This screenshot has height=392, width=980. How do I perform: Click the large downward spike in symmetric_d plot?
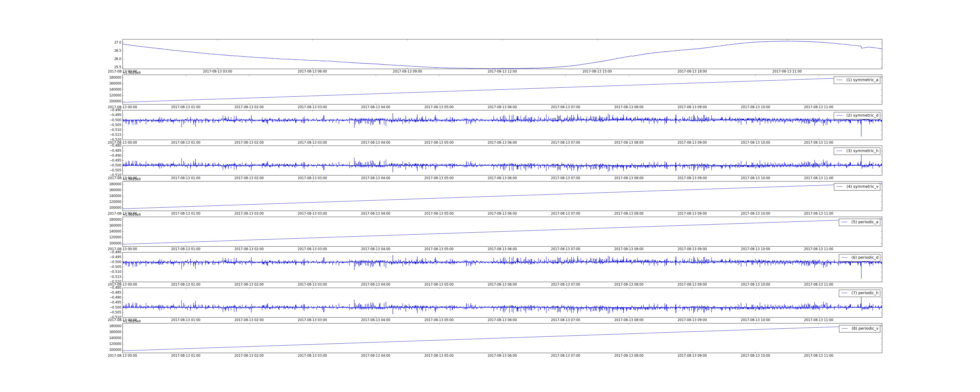[861, 131]
